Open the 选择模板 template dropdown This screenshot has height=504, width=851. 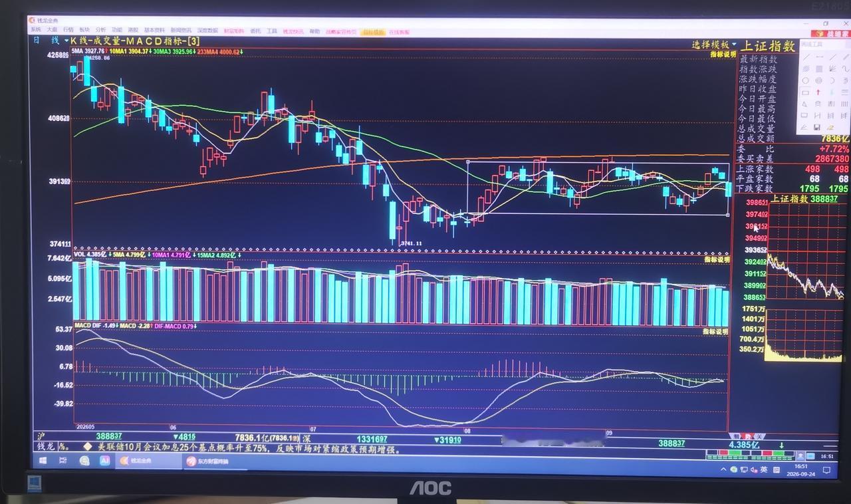click(x=714, y=45)
